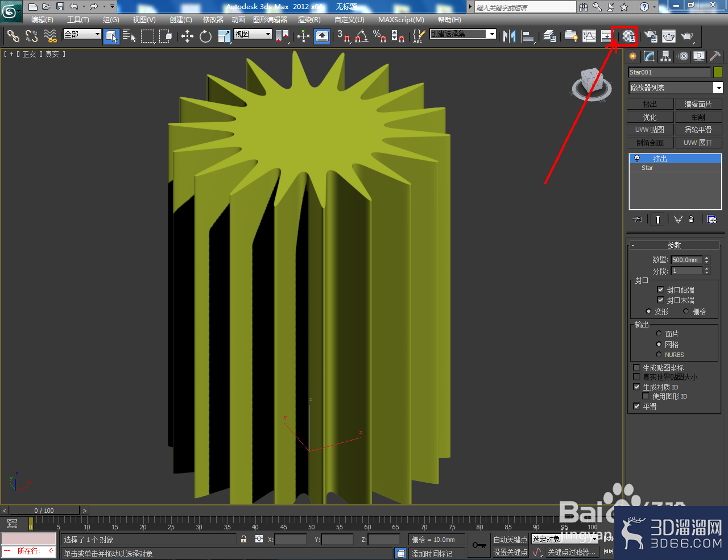Image resolution: width=728 pixels, height=560 pixels.
Task: Toggle Spinner Snap
Action: pyautogui.click(x=398, y=36)
